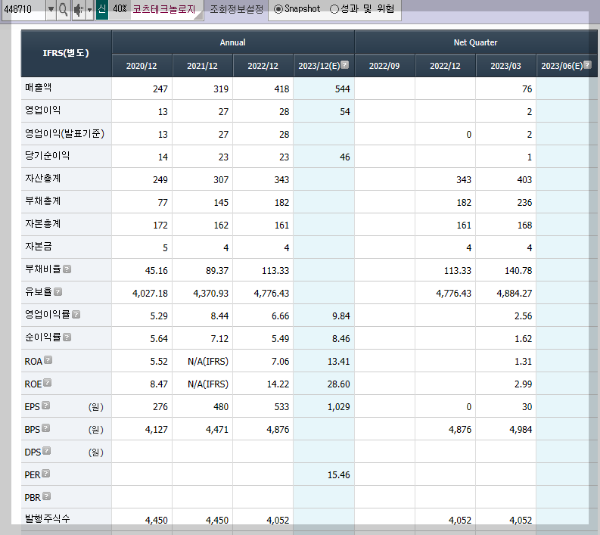Click the 영업이익(발표기준) row label

point(65,133)
